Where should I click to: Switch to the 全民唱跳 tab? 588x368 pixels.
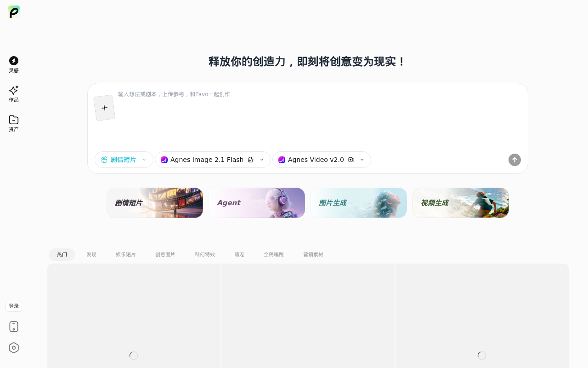point(274,254)
